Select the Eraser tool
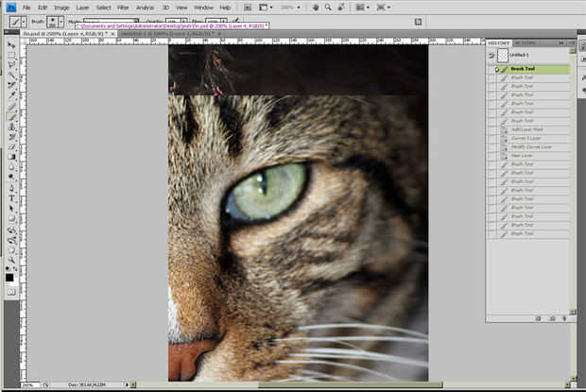The width and height of the screenshot is (586, 392). point(11,147)
